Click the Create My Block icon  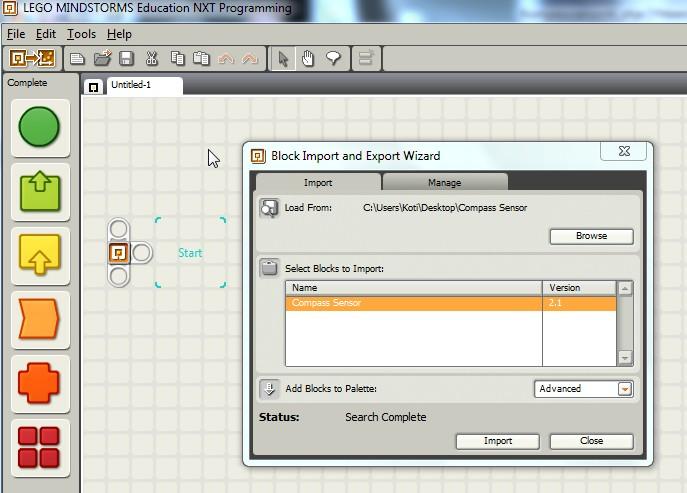click(x=366, y=58)
